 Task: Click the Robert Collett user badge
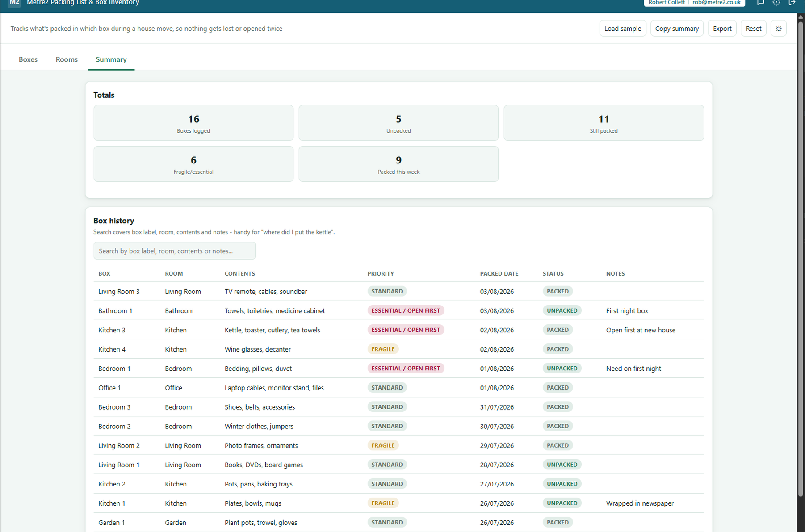click(694, 3)
